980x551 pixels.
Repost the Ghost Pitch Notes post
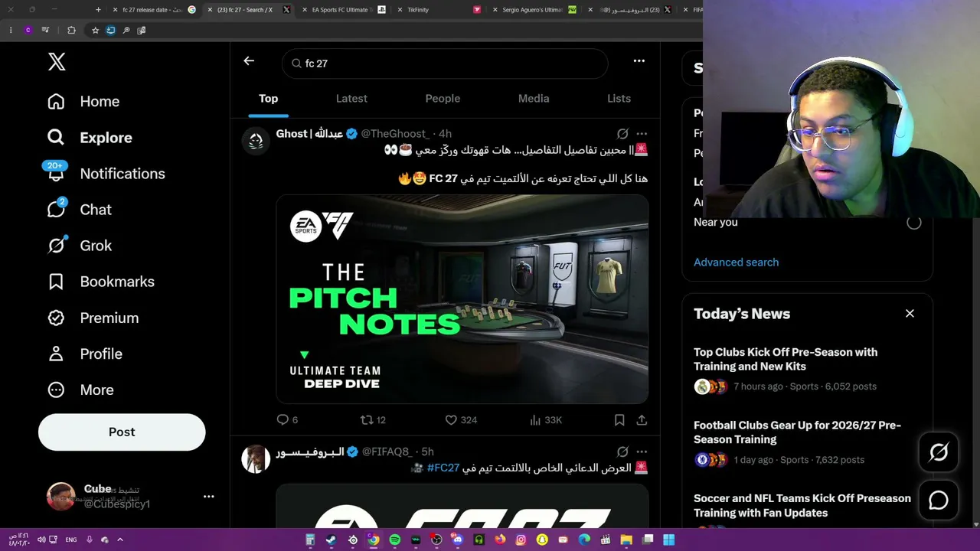(x=373, y=419)
